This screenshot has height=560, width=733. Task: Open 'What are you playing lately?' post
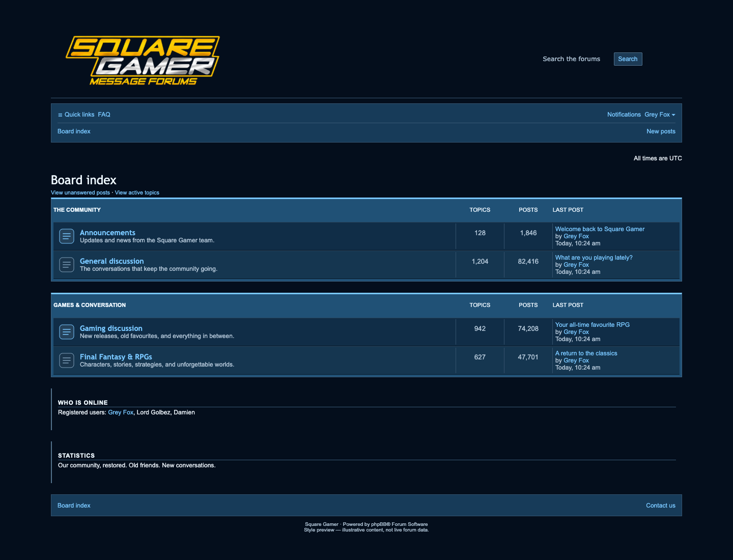tap(594, 258)
